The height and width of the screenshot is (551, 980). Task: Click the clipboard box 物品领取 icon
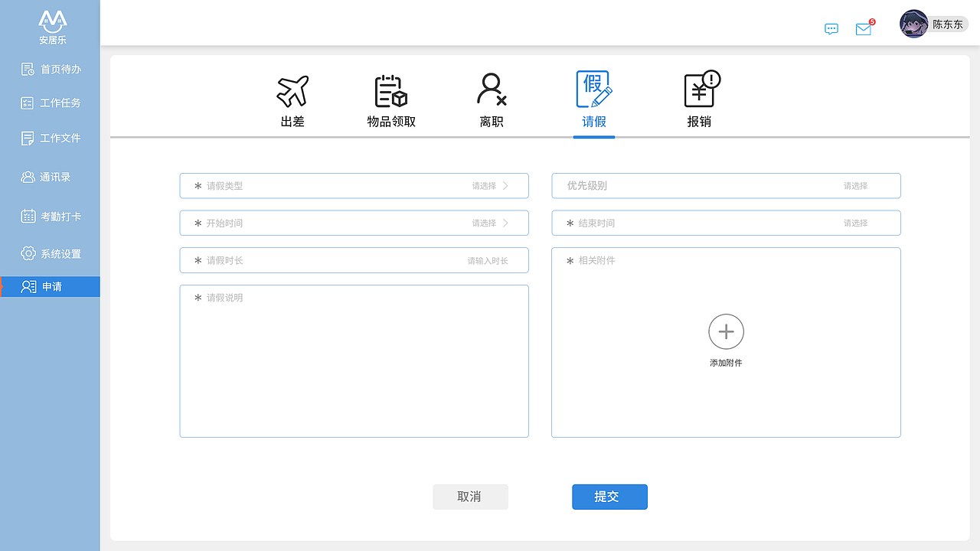click(390, 91)
